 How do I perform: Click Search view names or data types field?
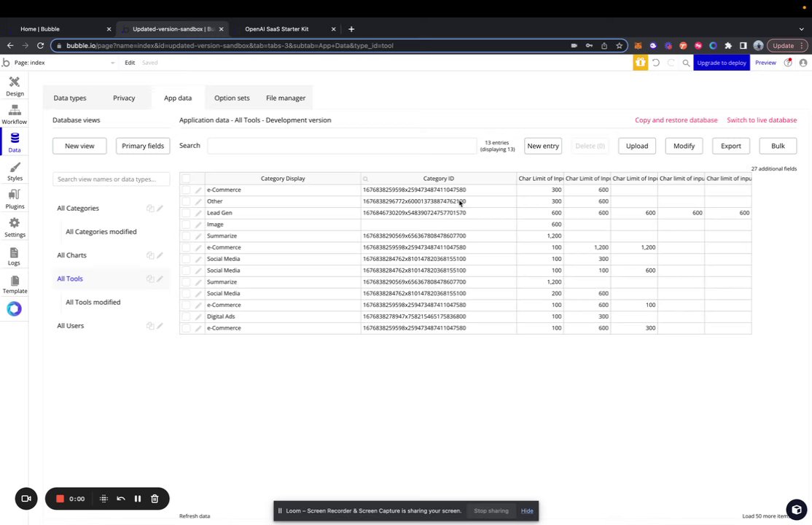coord(112,179)
